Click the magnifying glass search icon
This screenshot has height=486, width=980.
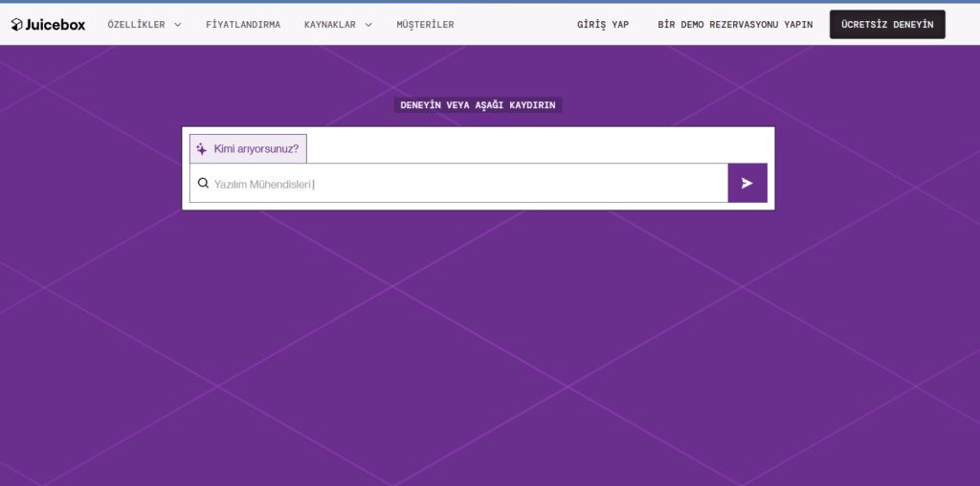[x=203, y=183]
